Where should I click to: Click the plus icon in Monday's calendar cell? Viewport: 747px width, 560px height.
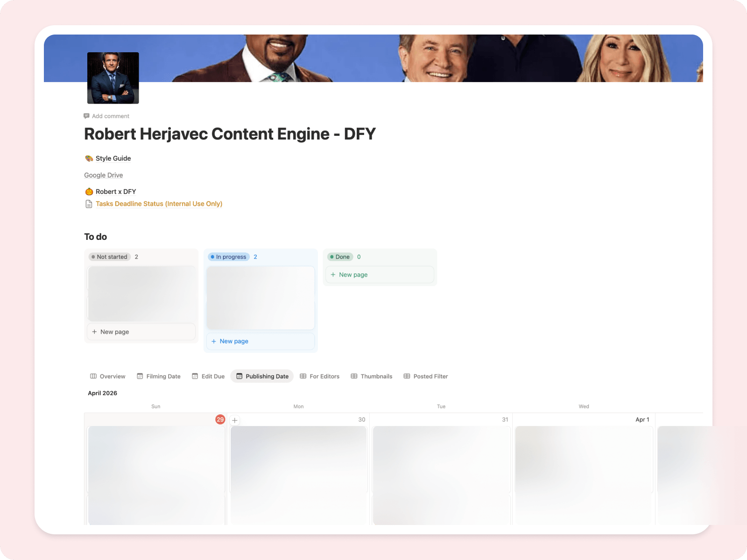[235, 420]
